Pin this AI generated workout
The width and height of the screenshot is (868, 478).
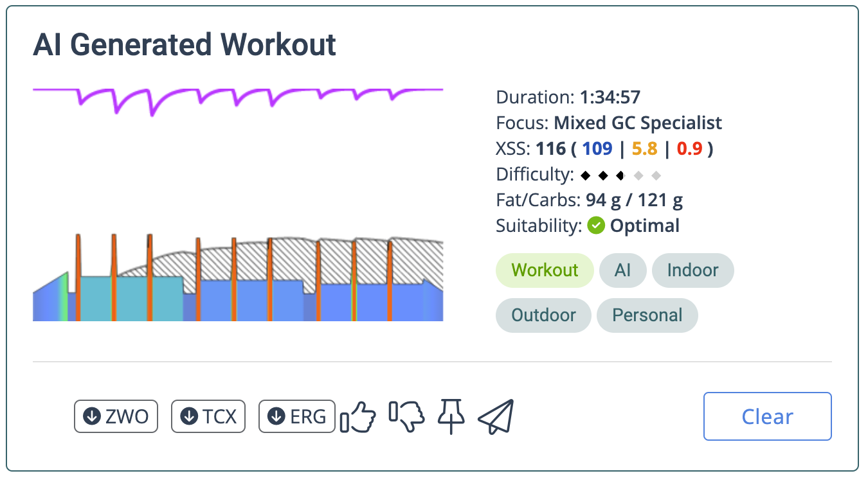point(451,415)
